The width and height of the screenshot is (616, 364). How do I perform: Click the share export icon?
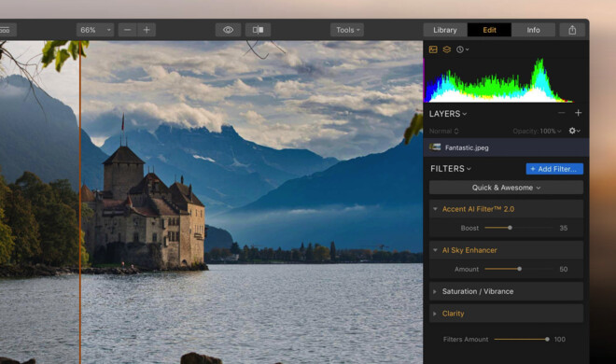(572, 30)
